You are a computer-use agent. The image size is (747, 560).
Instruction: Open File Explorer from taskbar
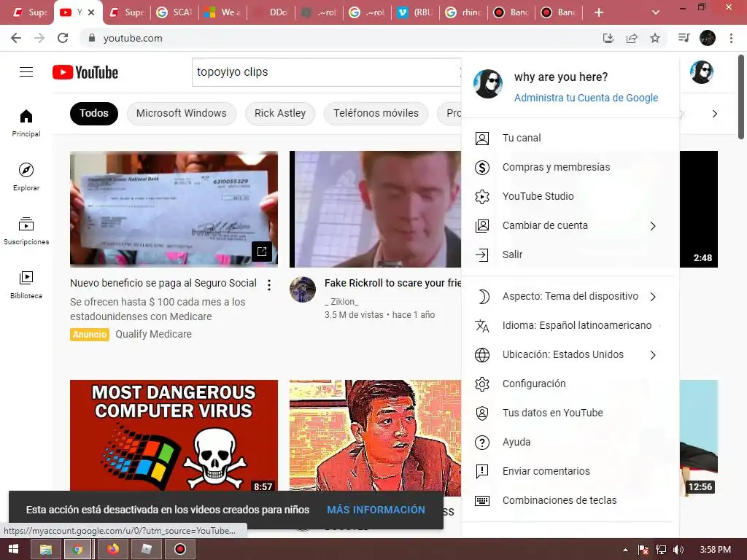[x=46, y=550]
